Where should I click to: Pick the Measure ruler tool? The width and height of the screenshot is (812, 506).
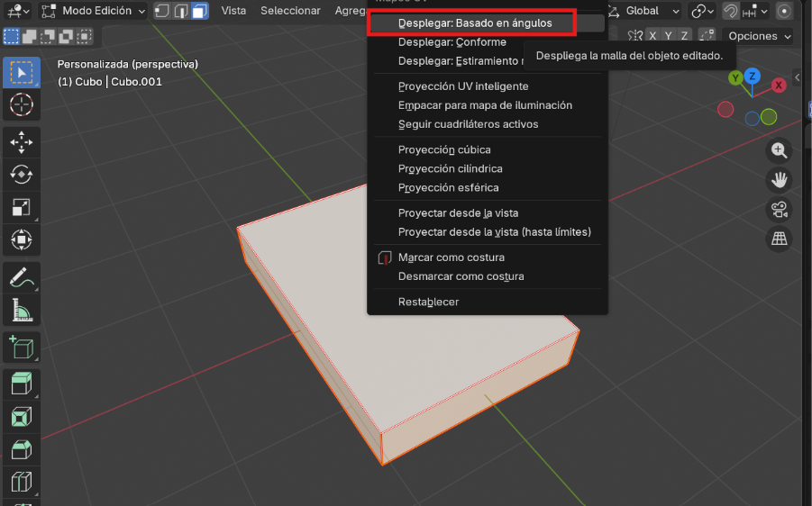[21, 311]
